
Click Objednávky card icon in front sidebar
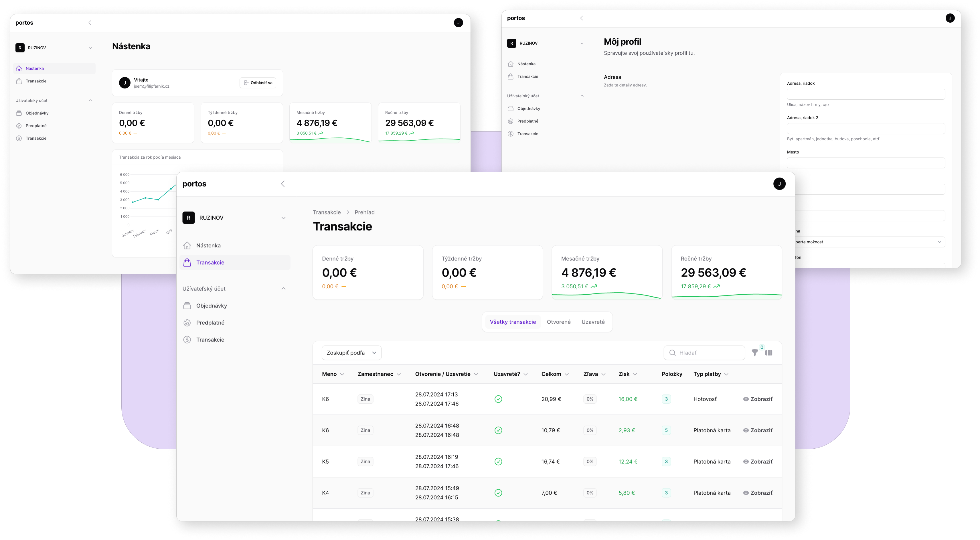click(x=187, y=306)
